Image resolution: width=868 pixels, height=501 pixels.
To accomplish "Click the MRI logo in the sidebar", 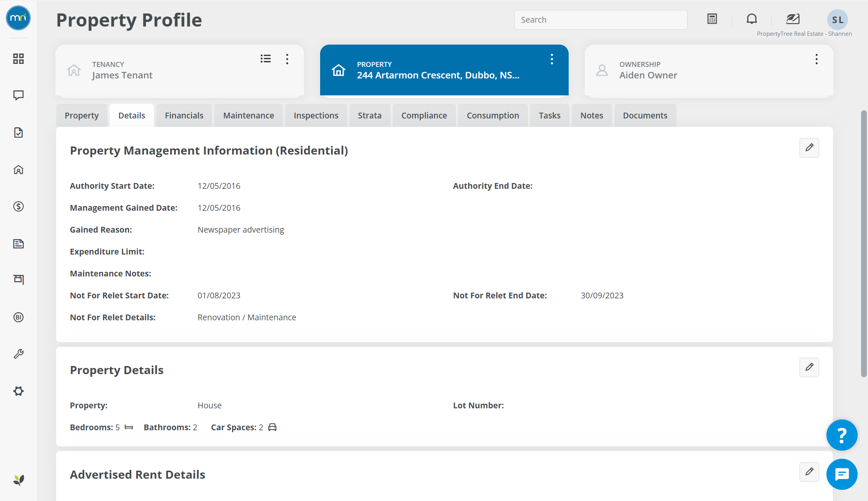I will [18, 18].
